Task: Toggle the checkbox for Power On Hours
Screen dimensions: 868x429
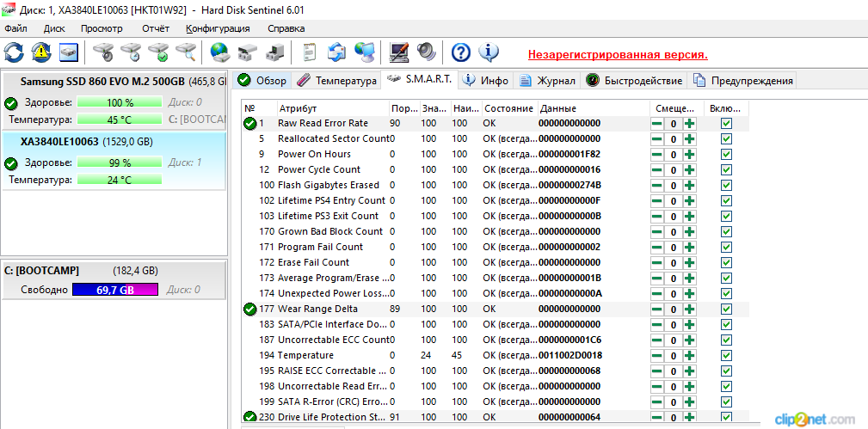Action: 726,155
